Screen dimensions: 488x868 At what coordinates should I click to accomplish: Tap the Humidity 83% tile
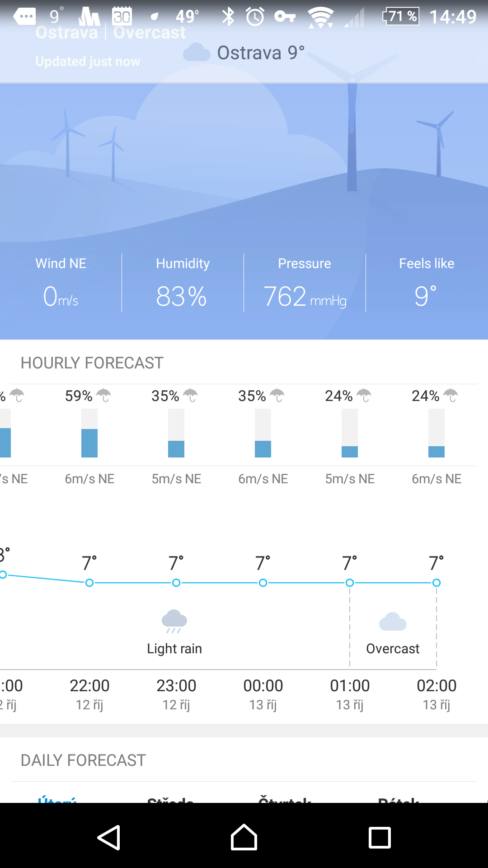click(x=183, y=283)
